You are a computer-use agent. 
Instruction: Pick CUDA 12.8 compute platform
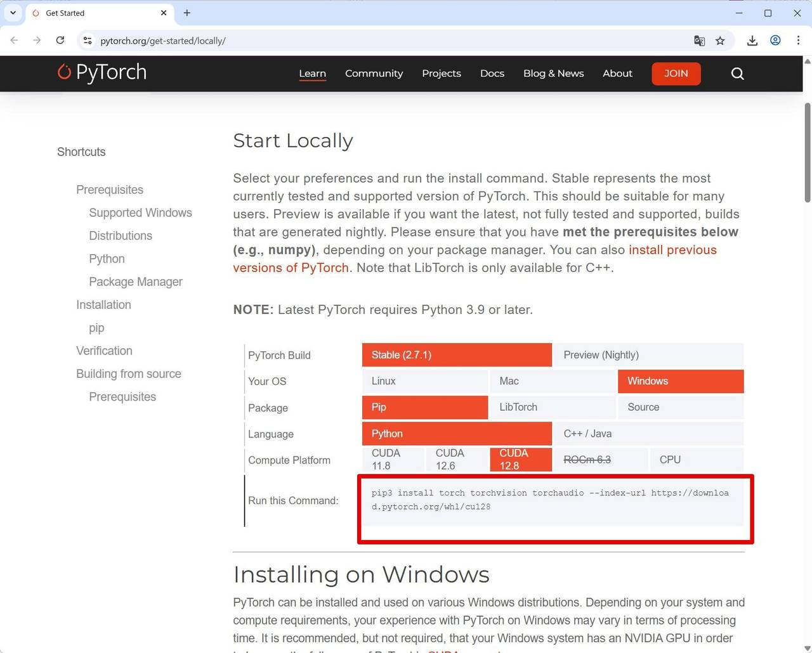(x=521, y=460)
